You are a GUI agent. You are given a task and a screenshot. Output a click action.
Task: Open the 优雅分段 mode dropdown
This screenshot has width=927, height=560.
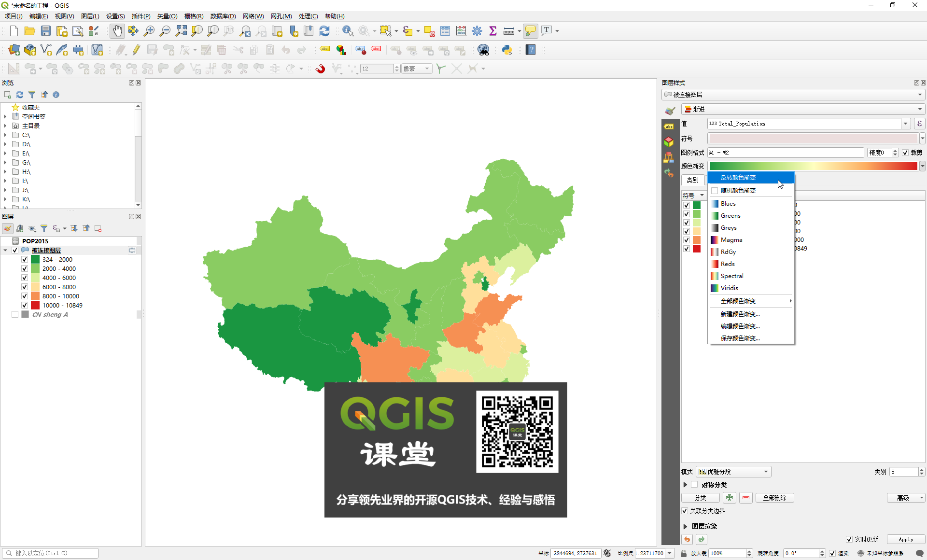(x=733, y=472)
